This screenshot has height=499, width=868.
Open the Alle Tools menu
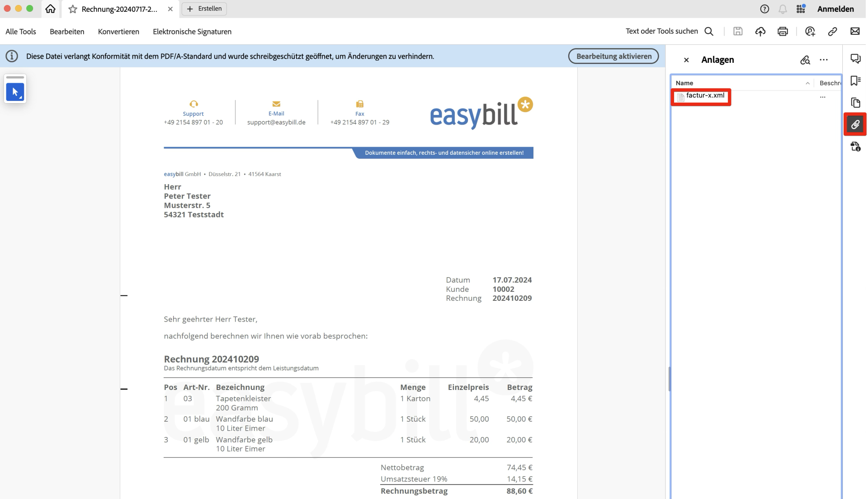[x=20, y=31]
